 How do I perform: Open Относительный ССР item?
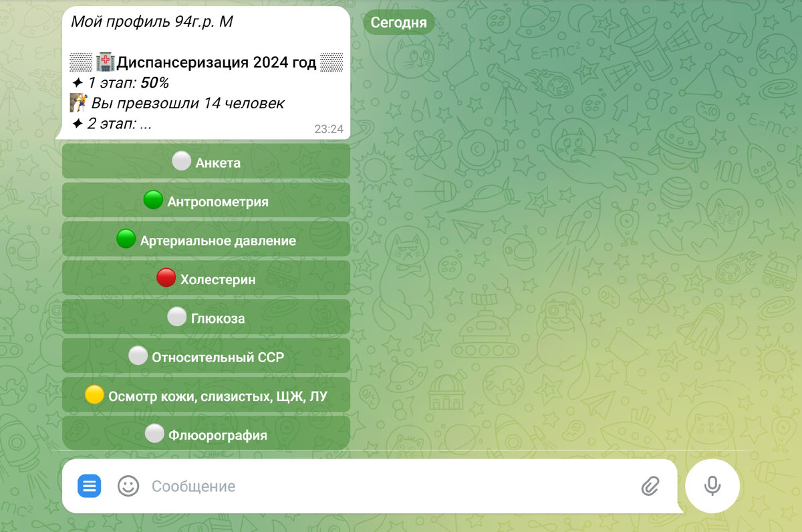tap(206, 356)
